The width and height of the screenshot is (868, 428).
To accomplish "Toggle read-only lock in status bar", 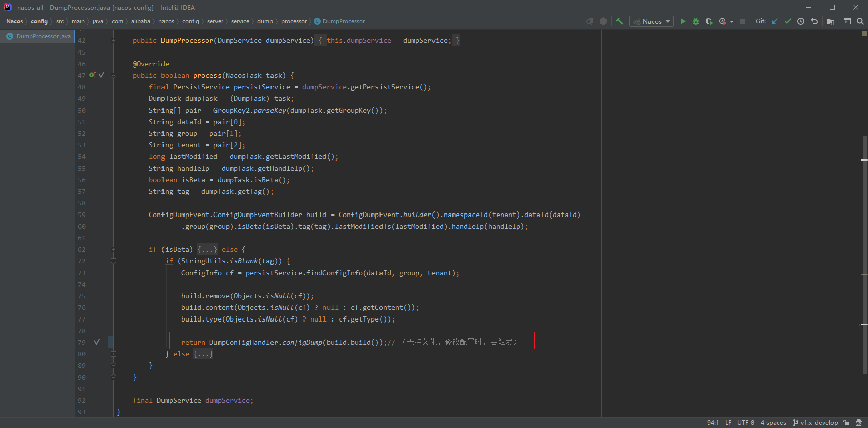I will [x=846, y=423].
